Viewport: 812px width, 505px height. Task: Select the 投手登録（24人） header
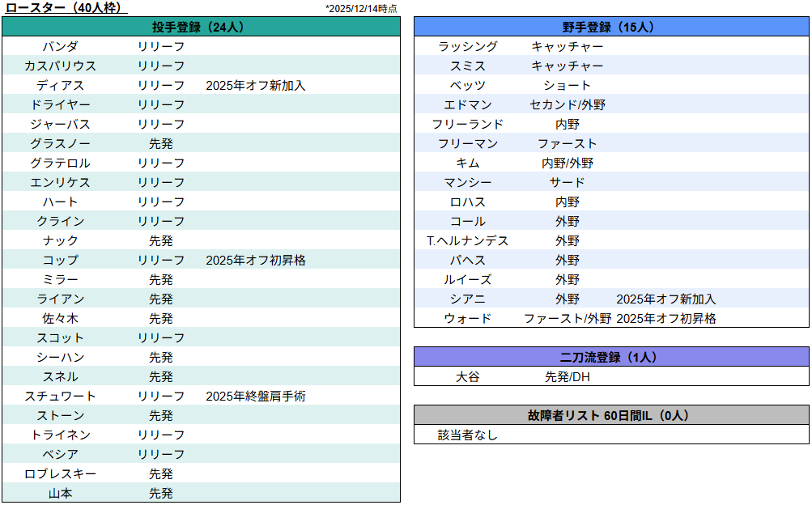pos(200,27)
